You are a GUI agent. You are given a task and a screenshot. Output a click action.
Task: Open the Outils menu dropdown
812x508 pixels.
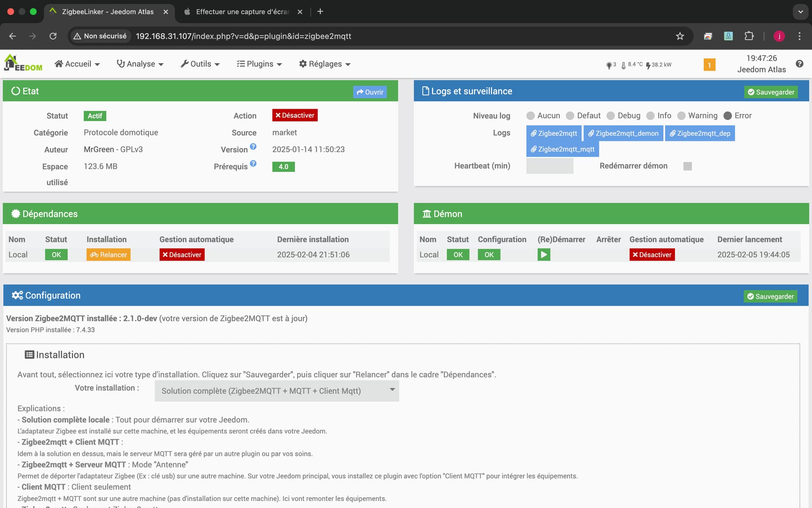tap(200, 64)
